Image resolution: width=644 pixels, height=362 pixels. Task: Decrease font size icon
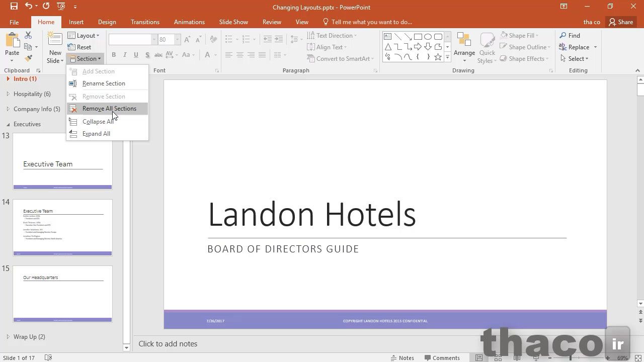click(198, 39)
